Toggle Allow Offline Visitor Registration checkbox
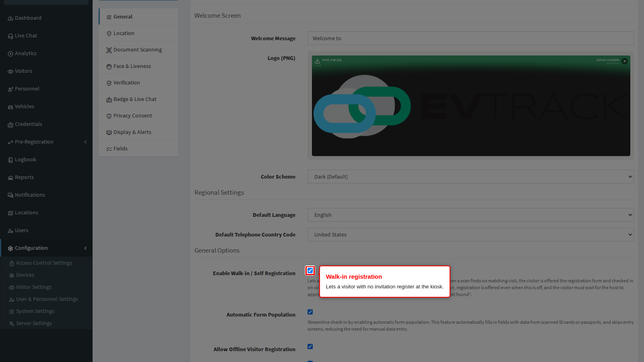The image size is (644, 362). 310,347
